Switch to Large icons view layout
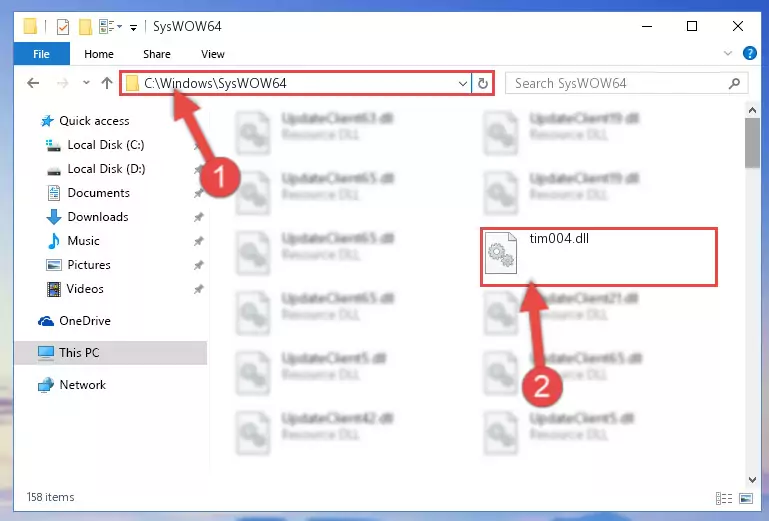769x521 pixels. [x=745, y=498]
